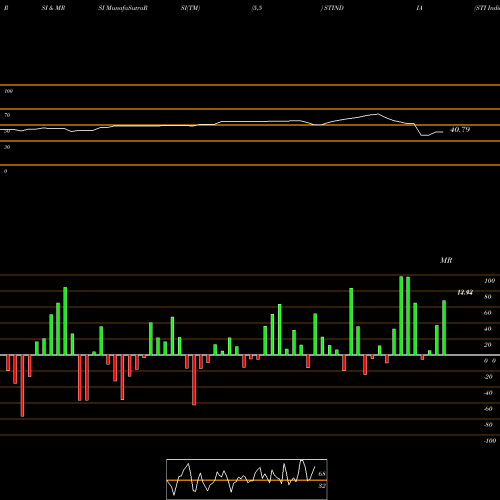The height and width of the screenshot is (500, 500).
Task: Click the MR axis label 40
Action: pos(488,329)
